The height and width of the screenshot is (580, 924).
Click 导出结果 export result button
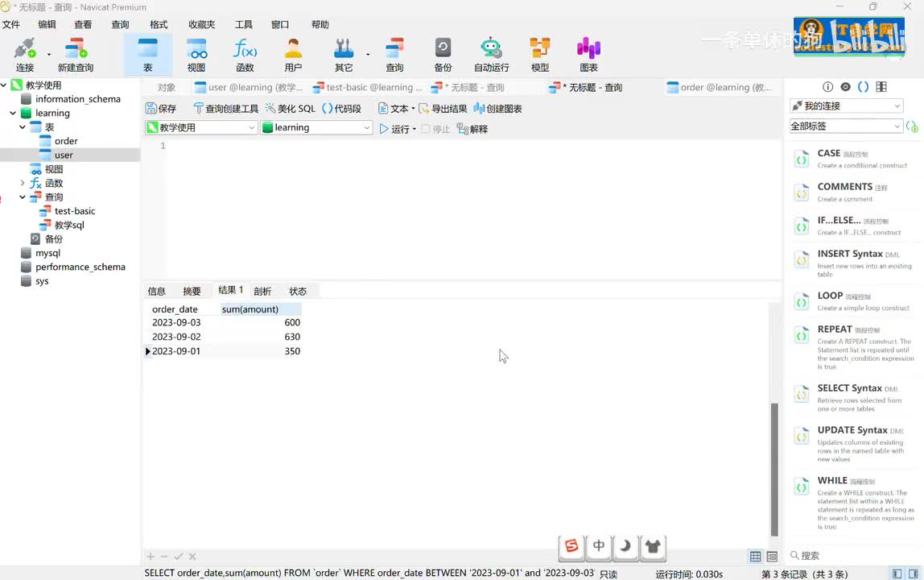pos(443,109)
